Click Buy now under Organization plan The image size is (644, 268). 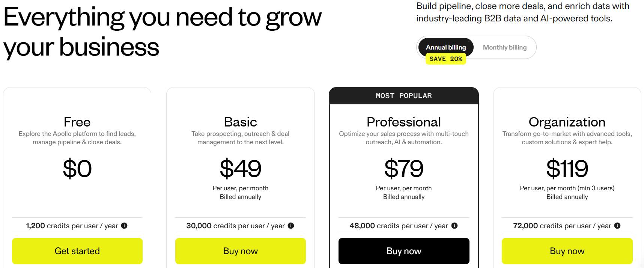[x=567, y=251]
